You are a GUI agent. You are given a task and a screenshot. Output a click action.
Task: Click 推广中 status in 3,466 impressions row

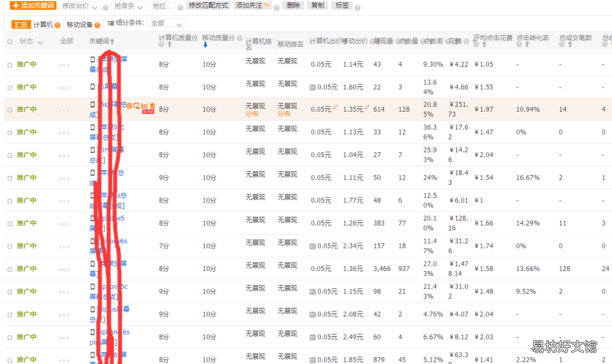click(x=26, y=269)
